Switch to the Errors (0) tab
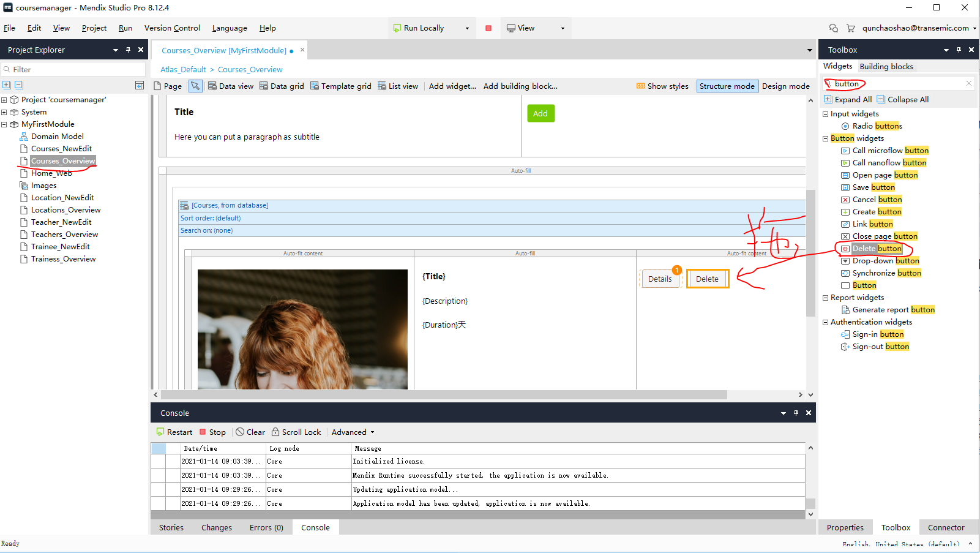This screenshot has height=553, width=980. [266, 527]
